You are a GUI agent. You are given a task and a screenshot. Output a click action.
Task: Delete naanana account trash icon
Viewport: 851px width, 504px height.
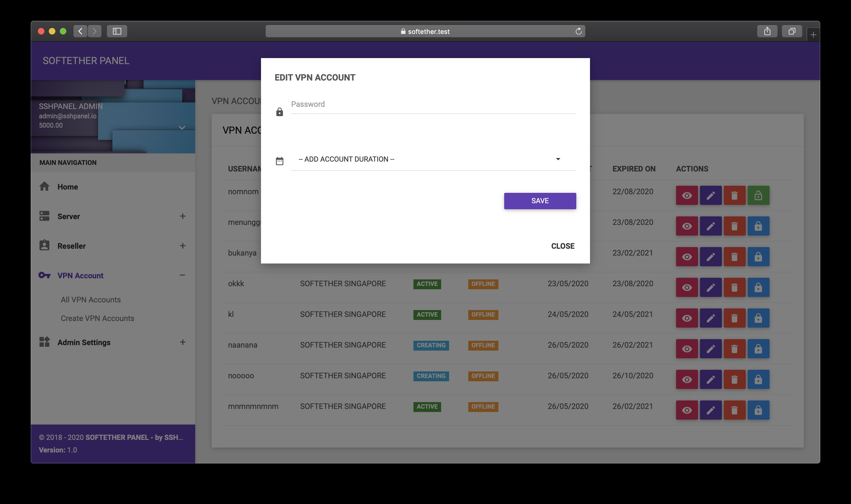(734, 349)
